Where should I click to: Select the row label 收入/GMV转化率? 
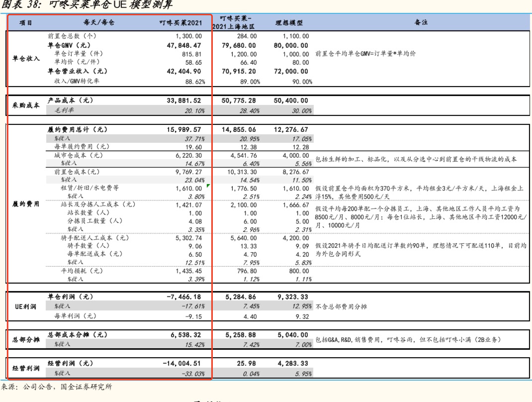[x=77, y=81]
